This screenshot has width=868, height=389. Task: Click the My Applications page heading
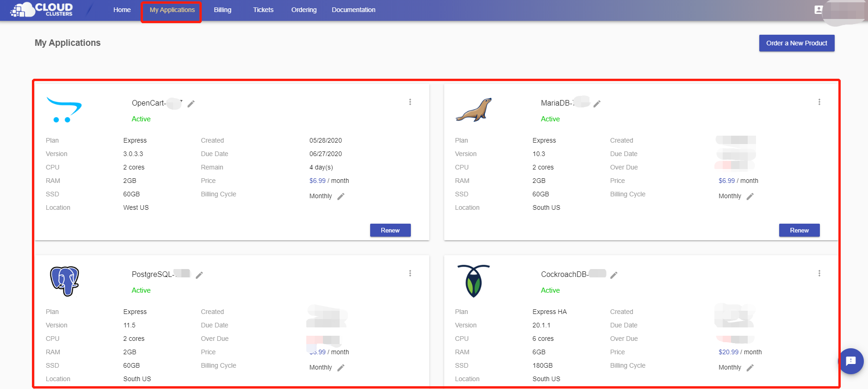tap(68, 43)
